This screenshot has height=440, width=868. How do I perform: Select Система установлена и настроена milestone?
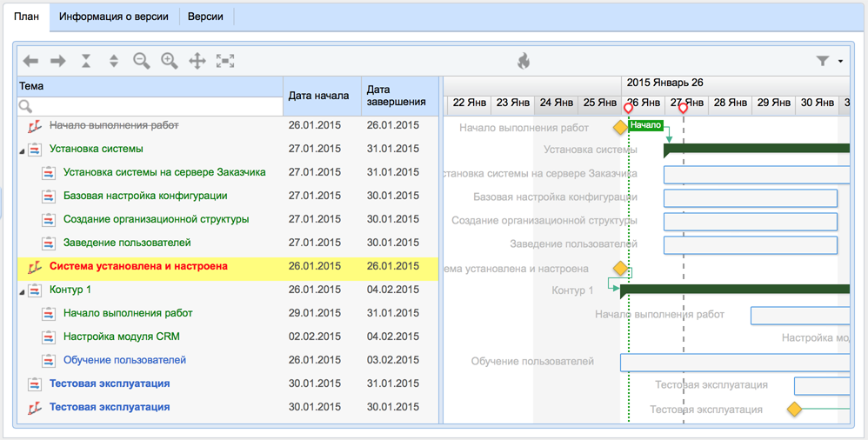point(138,266)
